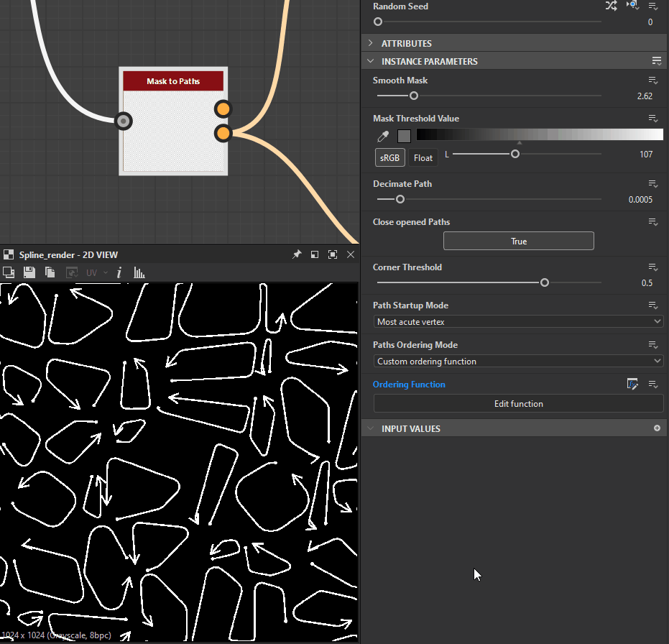Randomize the Random Seed shuffle icon
Image resolution: width=669 pixels, height=644 pixels.
[611, 6]
